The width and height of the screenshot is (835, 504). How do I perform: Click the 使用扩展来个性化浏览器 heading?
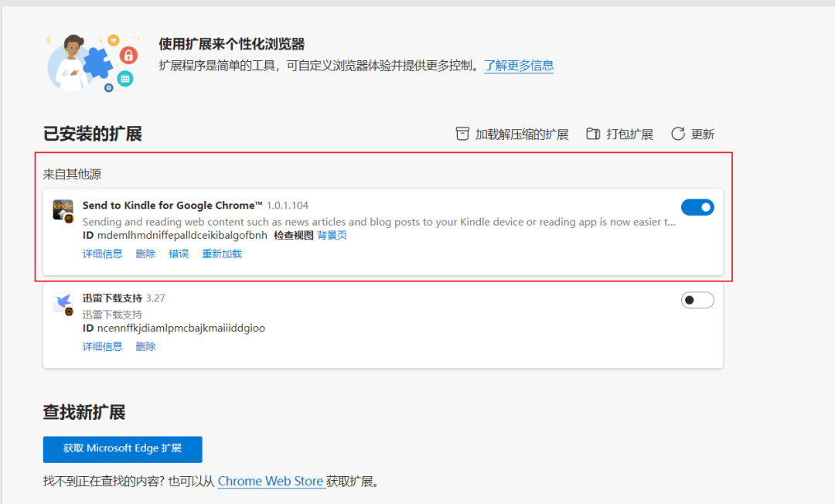point(232,44)
